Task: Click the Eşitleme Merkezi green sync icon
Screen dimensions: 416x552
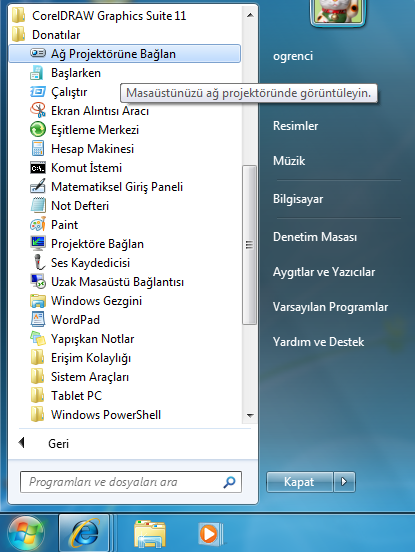Action: click(x=38, y=130)
